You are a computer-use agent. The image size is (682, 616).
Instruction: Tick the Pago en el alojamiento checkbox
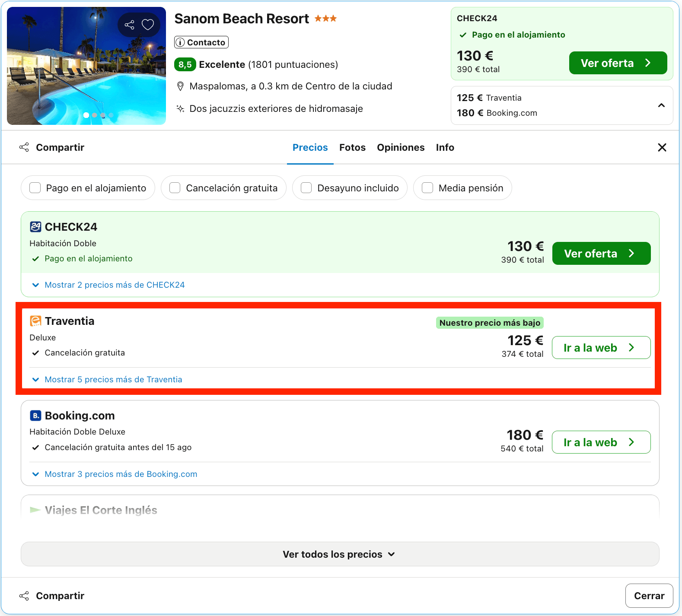(x=35, y=188)
